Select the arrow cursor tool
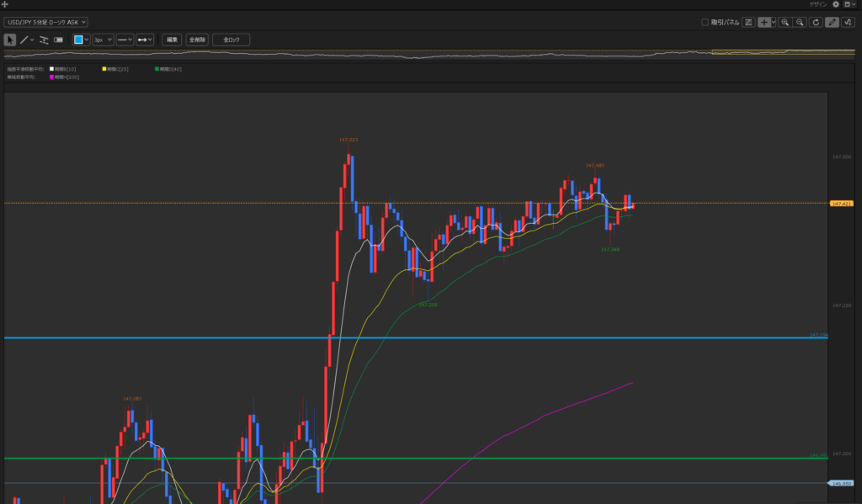The width and height of the screenshot is (862, 504). pos(10,40)
